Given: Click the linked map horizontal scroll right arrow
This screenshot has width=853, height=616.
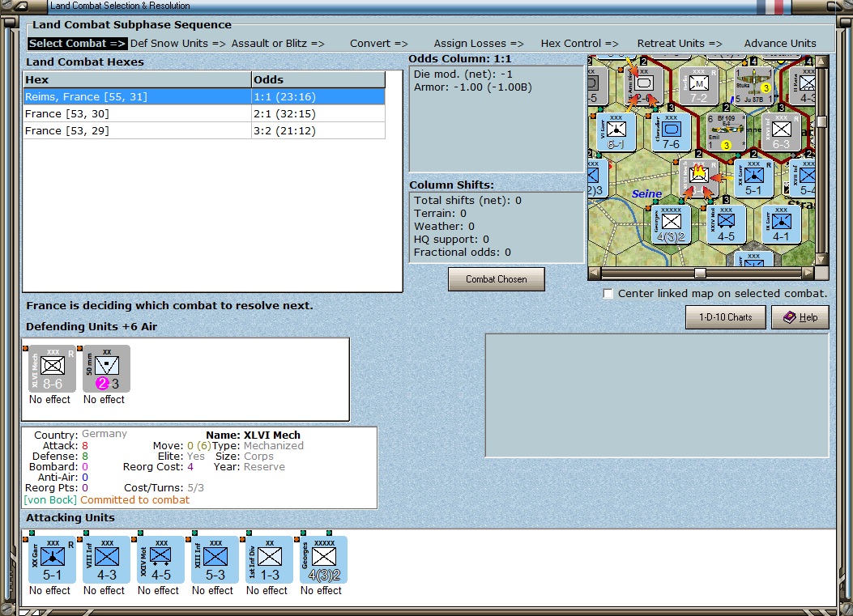Looking at the screenshot, I should coord(808,273).
